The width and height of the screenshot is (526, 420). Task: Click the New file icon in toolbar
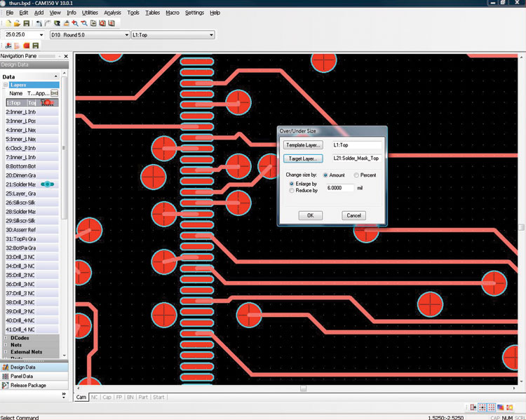8,23
